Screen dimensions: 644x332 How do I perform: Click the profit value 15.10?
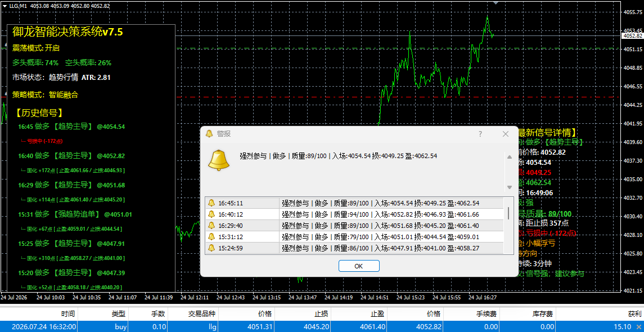point(623,327)
